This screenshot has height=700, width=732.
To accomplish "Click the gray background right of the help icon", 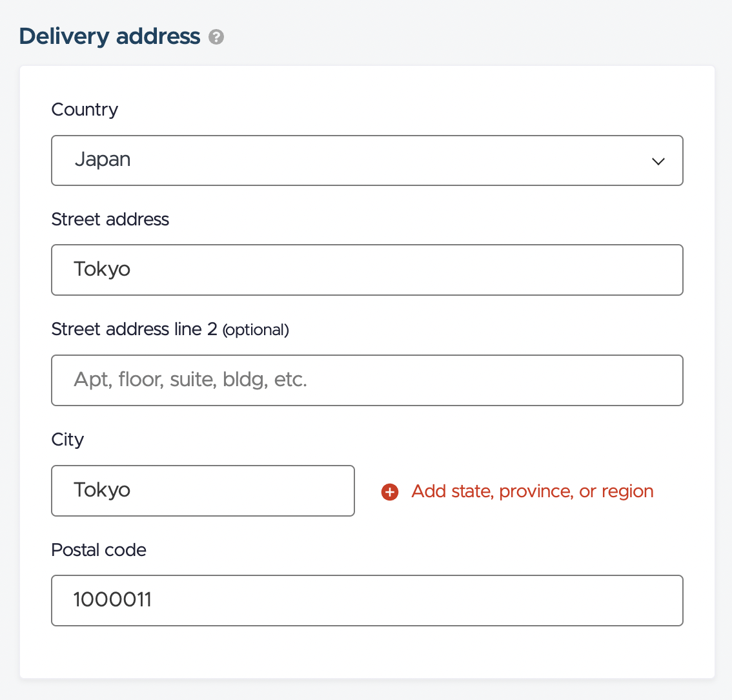I will 467,37.
